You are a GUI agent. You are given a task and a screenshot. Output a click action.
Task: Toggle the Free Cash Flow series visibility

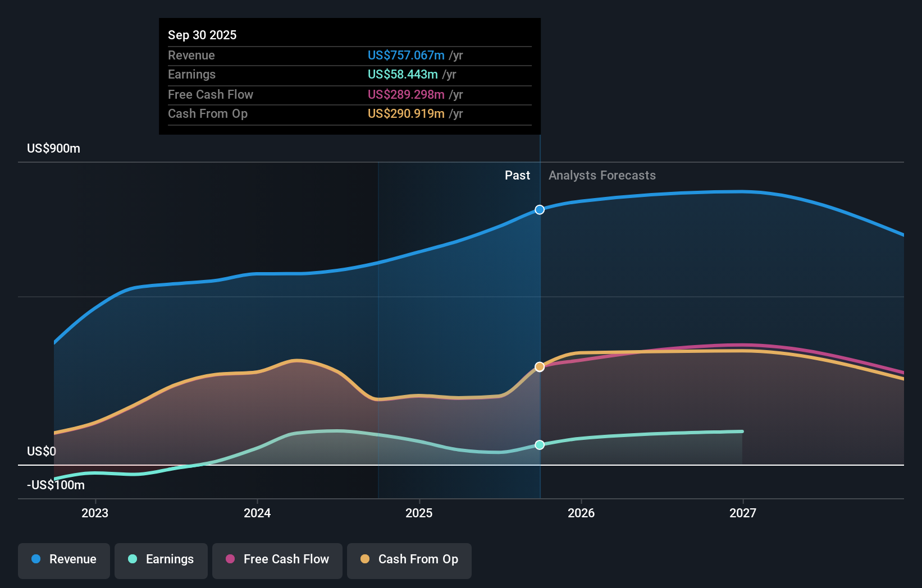[277, 559]
